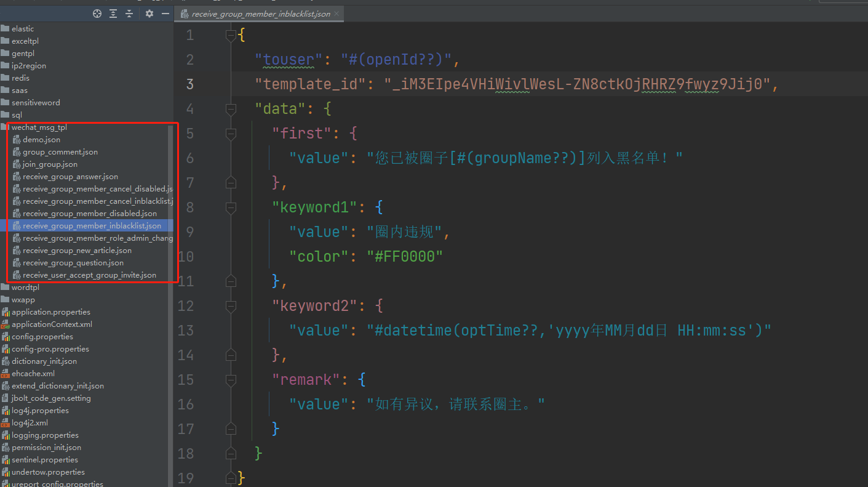Click the XML icon of applicationContext.xml
Screen dimensions: 868x487
click(6, 324)
